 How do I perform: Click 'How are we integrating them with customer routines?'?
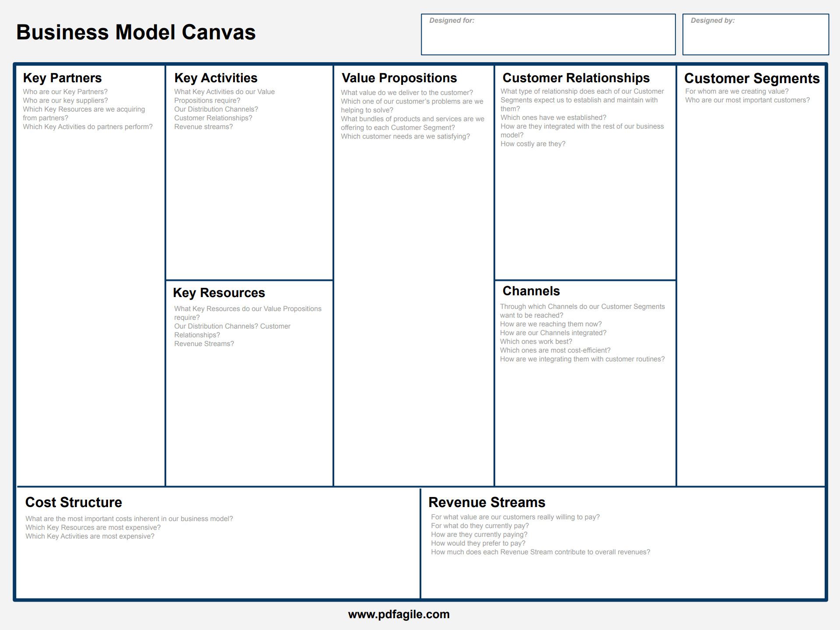(582, 359)
